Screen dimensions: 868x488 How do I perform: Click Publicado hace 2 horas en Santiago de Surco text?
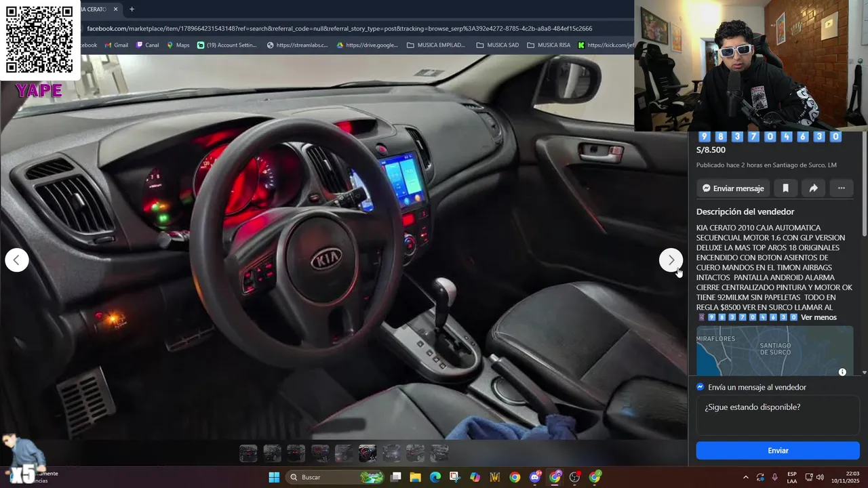point(766,165)
